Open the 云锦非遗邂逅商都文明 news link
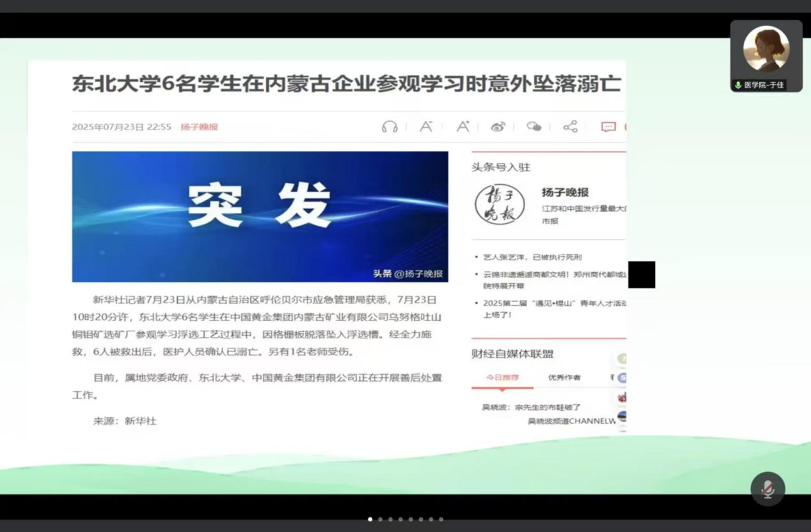Screen dimensions: 811x532 point(554,274)
